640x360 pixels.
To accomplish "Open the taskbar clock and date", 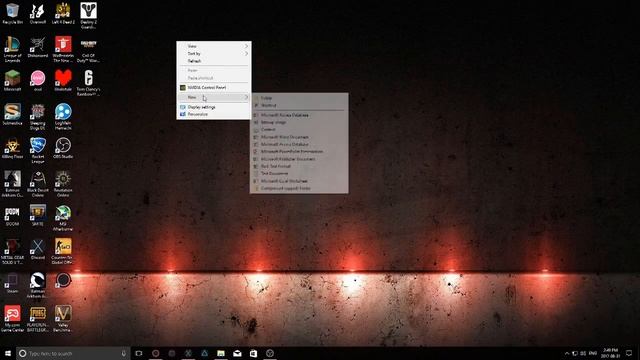I will 611,353.
